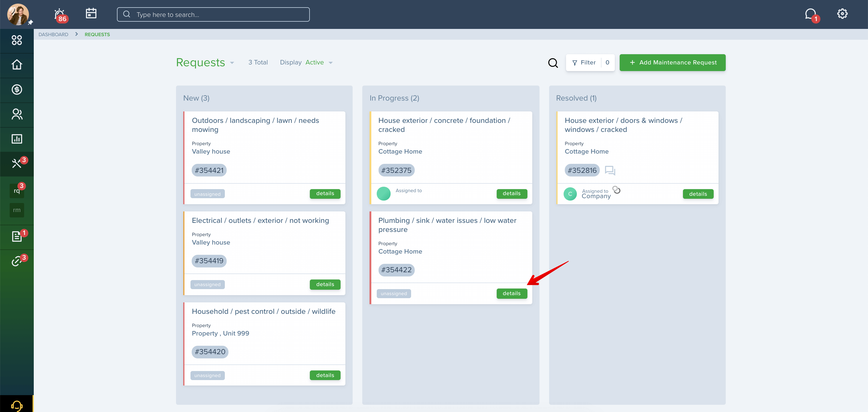The height and width of the screenshot is (412, 868).
Task: Open 'Plumbing / sink / water issues' title
Action: click(447, 225)
